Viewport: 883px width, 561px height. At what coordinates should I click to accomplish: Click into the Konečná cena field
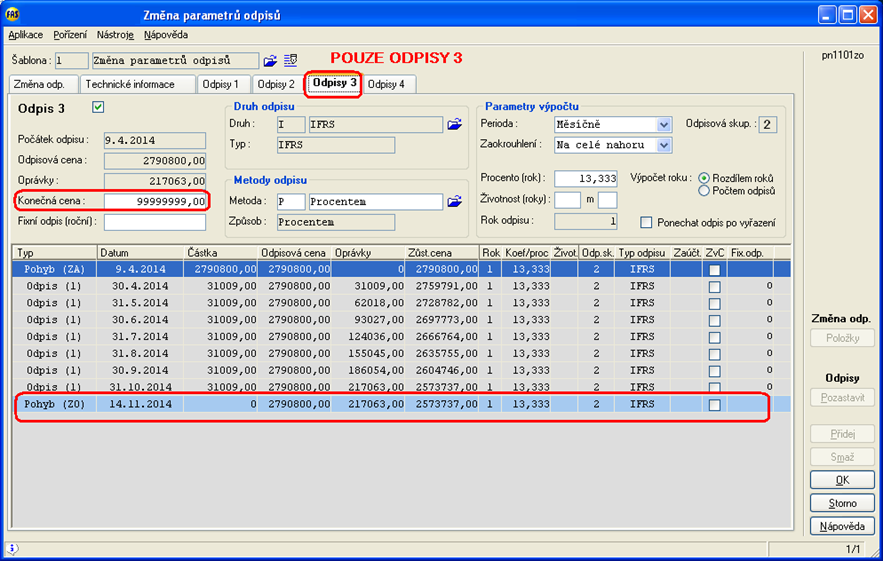click(155, 201)
